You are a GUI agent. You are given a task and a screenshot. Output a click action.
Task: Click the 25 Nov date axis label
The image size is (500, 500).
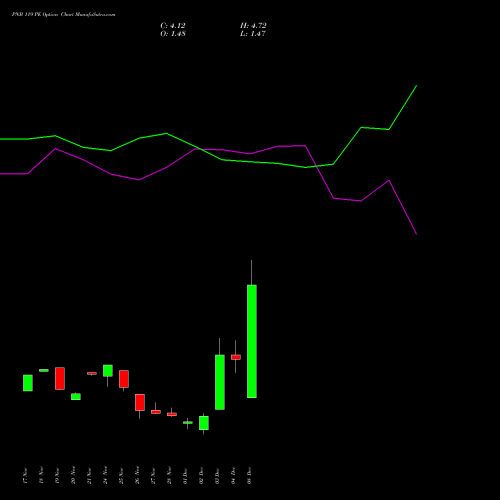pos(121,476)
